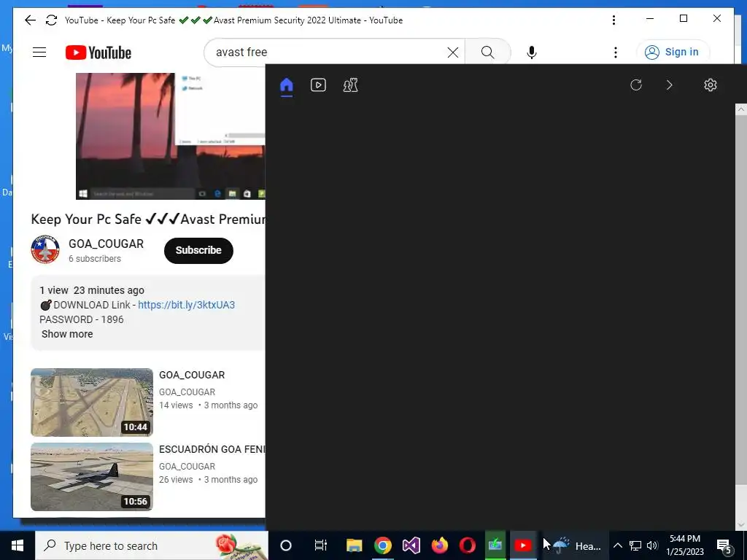Screen dimensions: 747x560
Task: Open the bit.ly download link
Action: (186, 305)
